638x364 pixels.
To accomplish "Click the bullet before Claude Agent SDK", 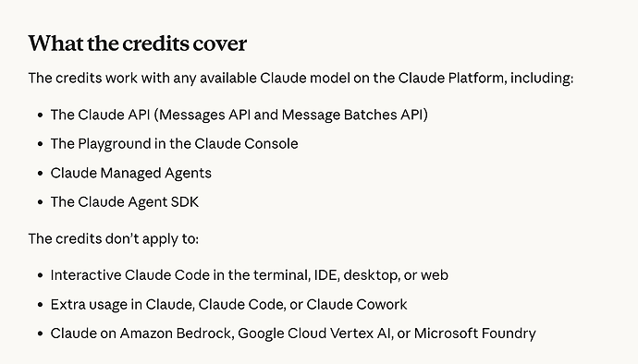I will pyautogui.click(x=40, y=202).
